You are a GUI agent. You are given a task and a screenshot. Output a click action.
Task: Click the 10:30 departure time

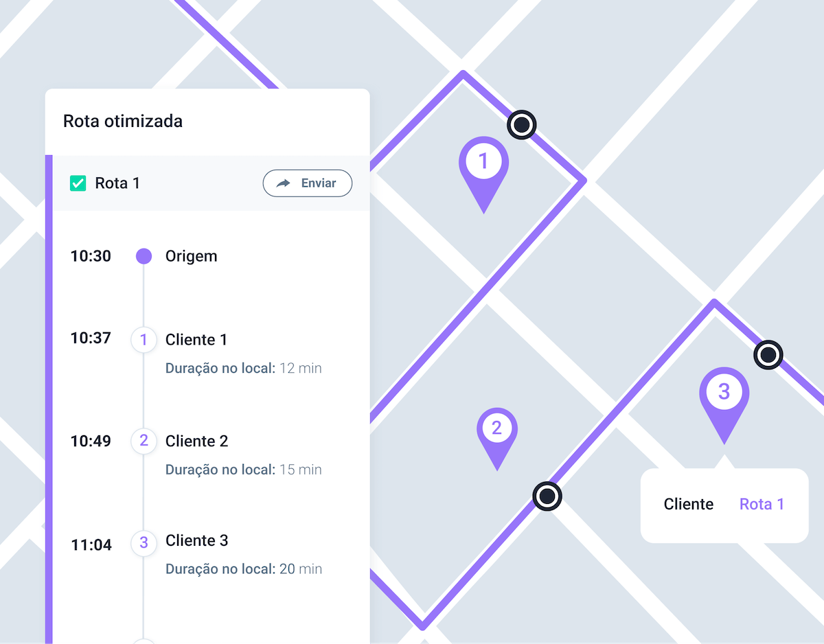[91, 256]
